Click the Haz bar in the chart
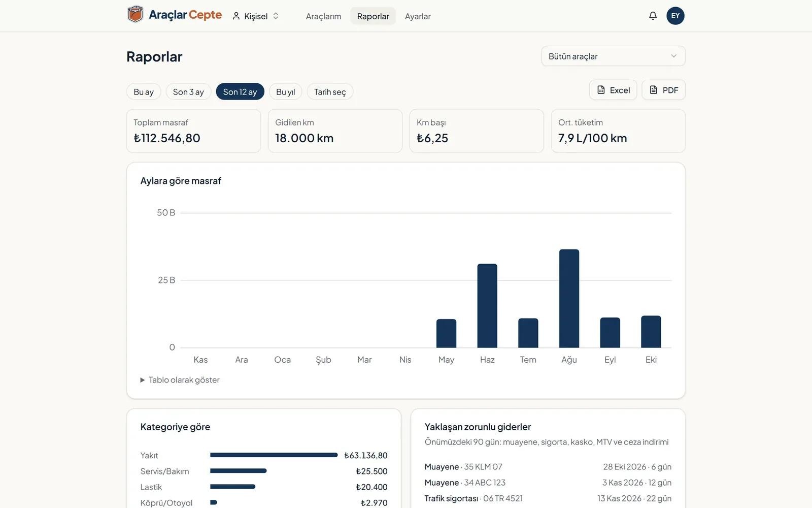This screenshot has height=508, width=812. point(487,306)
